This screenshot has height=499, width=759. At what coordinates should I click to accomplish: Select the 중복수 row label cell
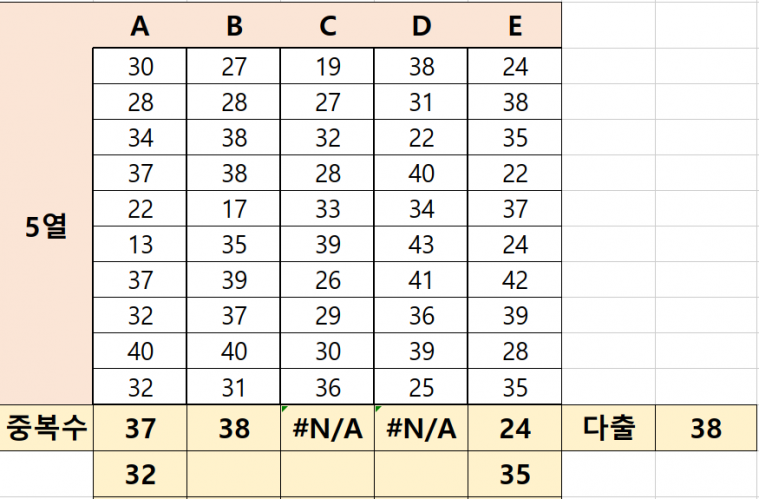46,429
